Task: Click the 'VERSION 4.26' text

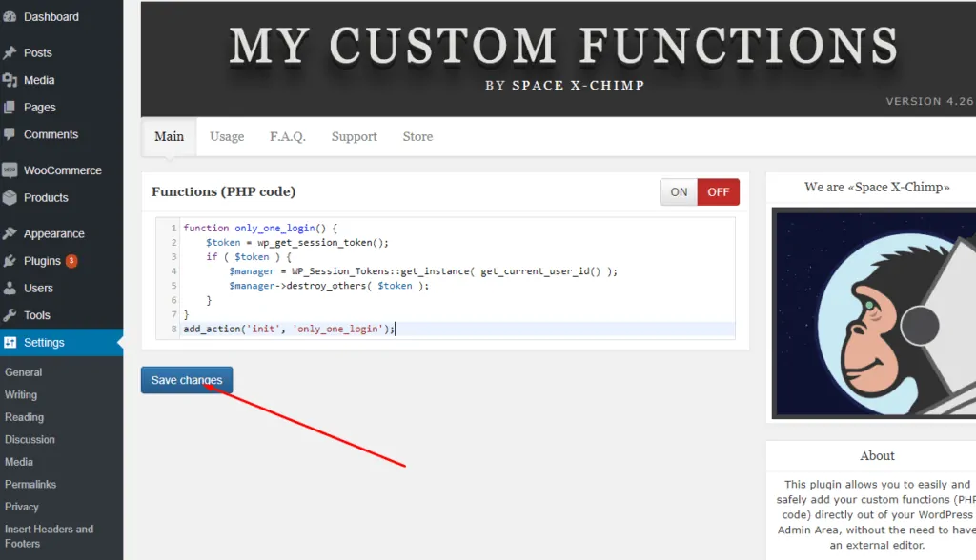Action: tap(930, 101)
